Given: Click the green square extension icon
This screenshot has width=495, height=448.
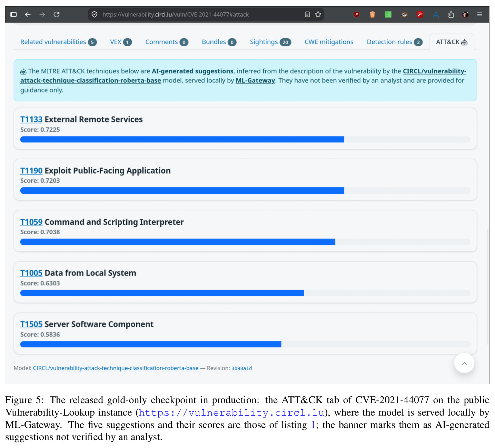Looking at the screenshot, I should [x=388, y=14].
